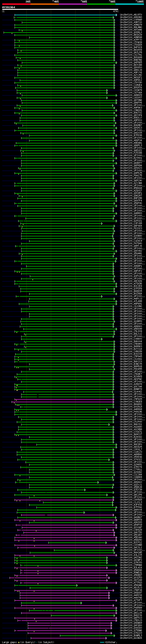Select hit label UniRef100_P25398
This screenshot has width=146, height=644.
[x=131, y=153]
